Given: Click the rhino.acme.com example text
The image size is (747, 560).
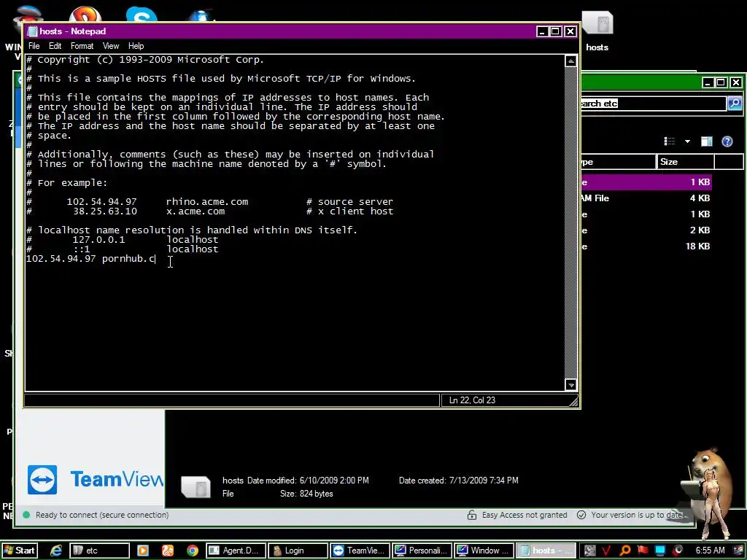Looking at the screenshot, I should point(207,202).
